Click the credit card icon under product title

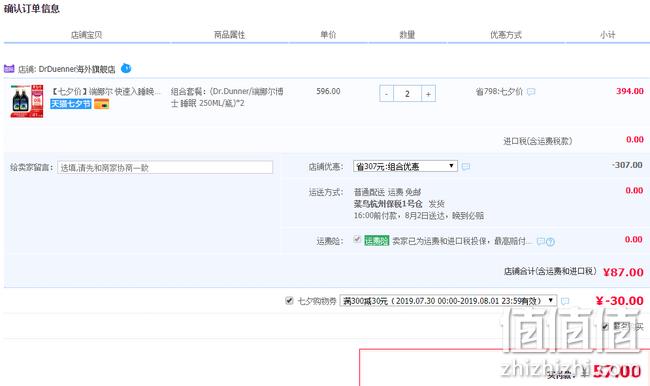pyautogui.click(x=102, y=104)
